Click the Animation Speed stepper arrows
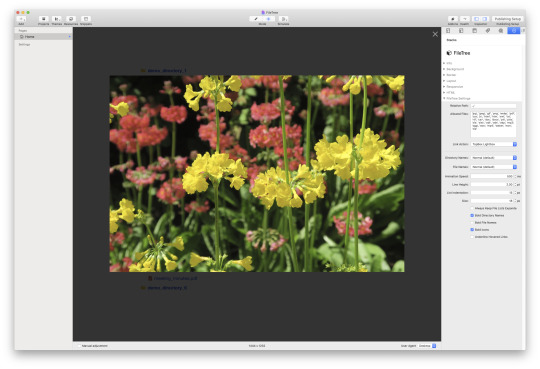Screen dimensions: 540x369 pos(515,176)
